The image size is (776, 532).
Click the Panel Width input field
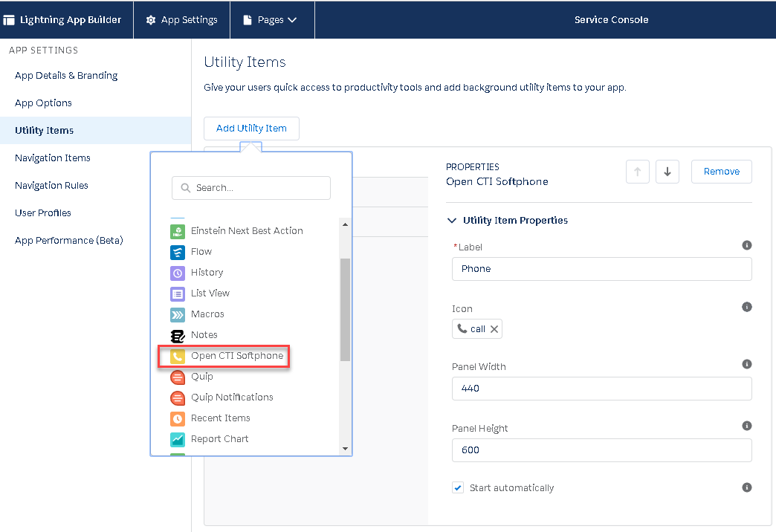[x=601, y=389]
